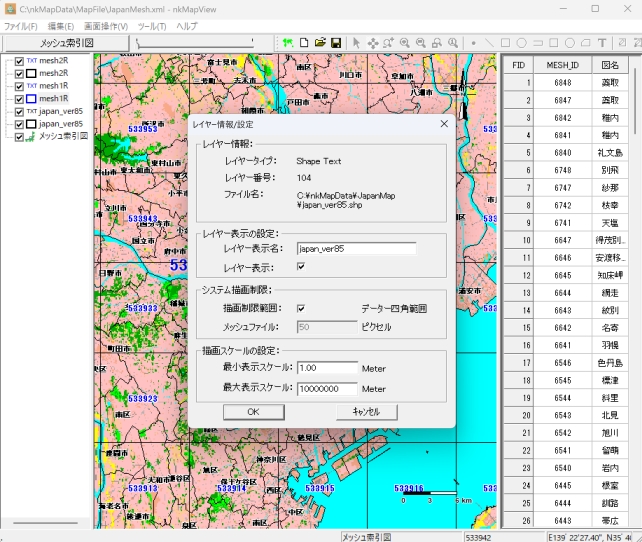The image size is (642, 542).
Task: Click the MESH_ID column header
Action: point(563,65)
